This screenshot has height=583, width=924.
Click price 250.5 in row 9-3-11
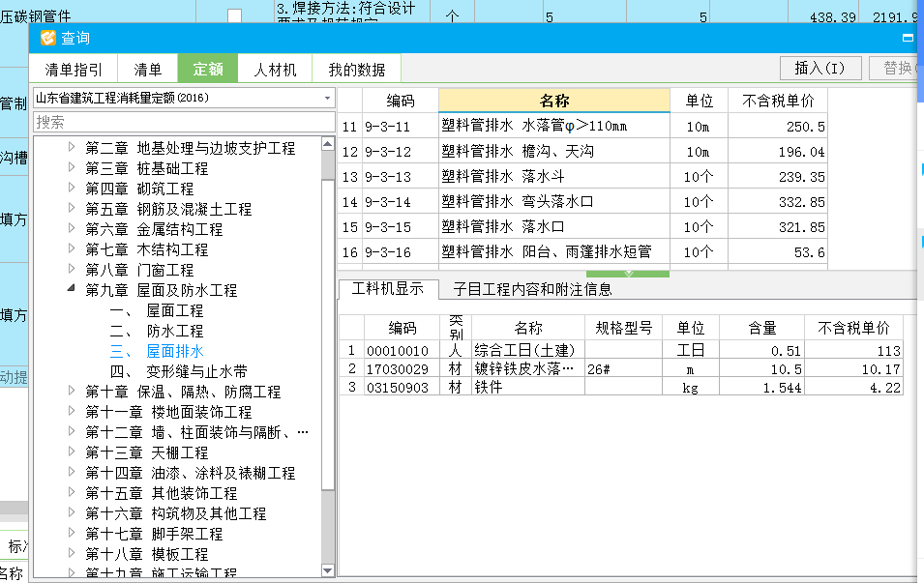click(778, 126)
